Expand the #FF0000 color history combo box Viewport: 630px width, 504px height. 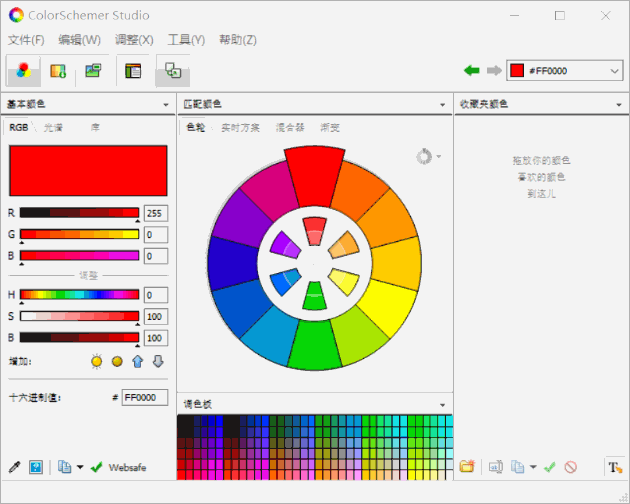pos(614,71)
